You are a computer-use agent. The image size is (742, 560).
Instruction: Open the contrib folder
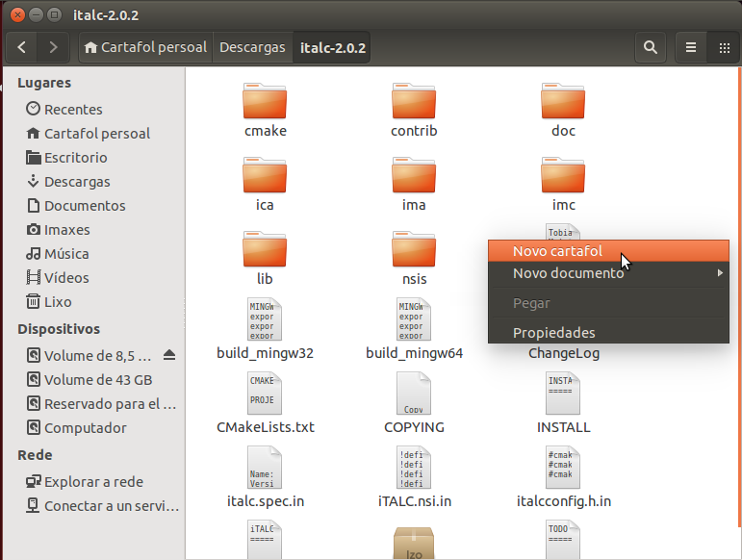click(x=414, y=111)
